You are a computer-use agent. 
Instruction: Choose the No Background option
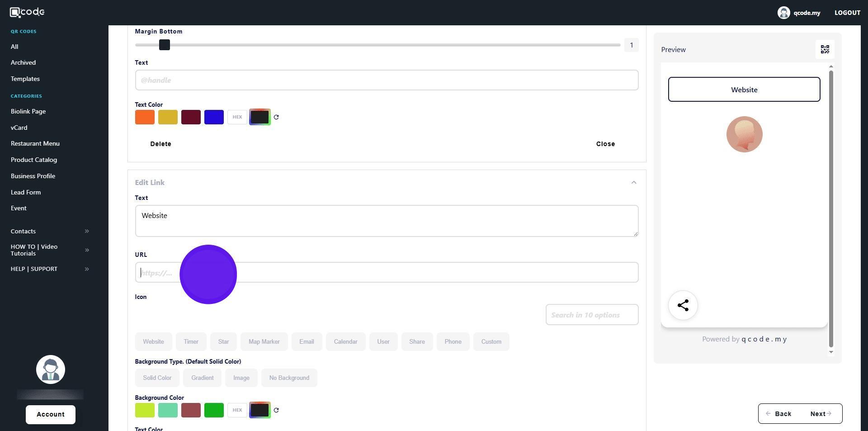(x=289, y=378)
